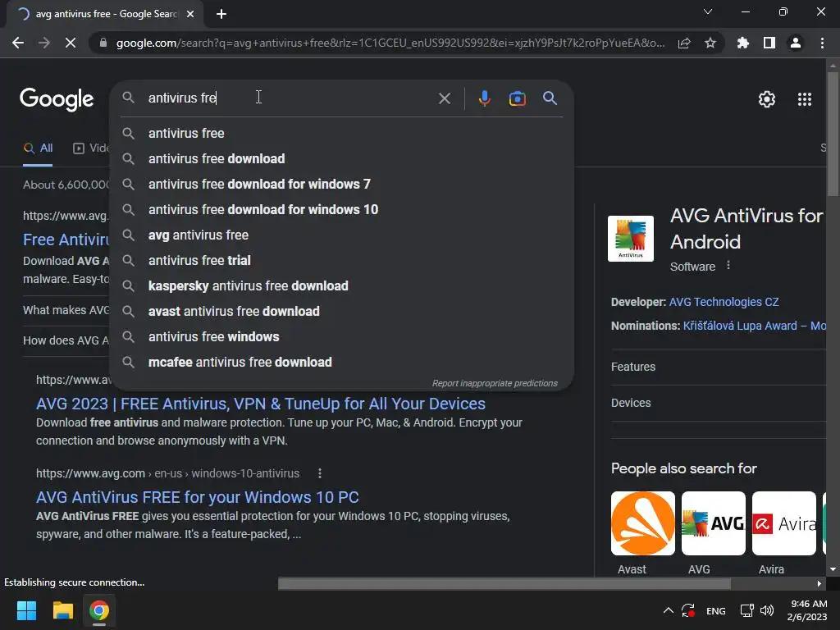Bookmark this tab with the star icon
840x630 pixels.
[710, 43]
